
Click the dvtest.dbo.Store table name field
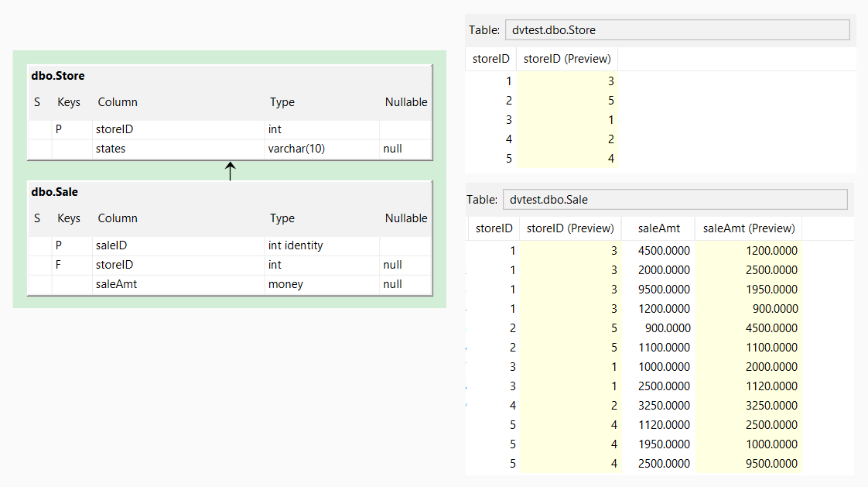coord(677,30)
